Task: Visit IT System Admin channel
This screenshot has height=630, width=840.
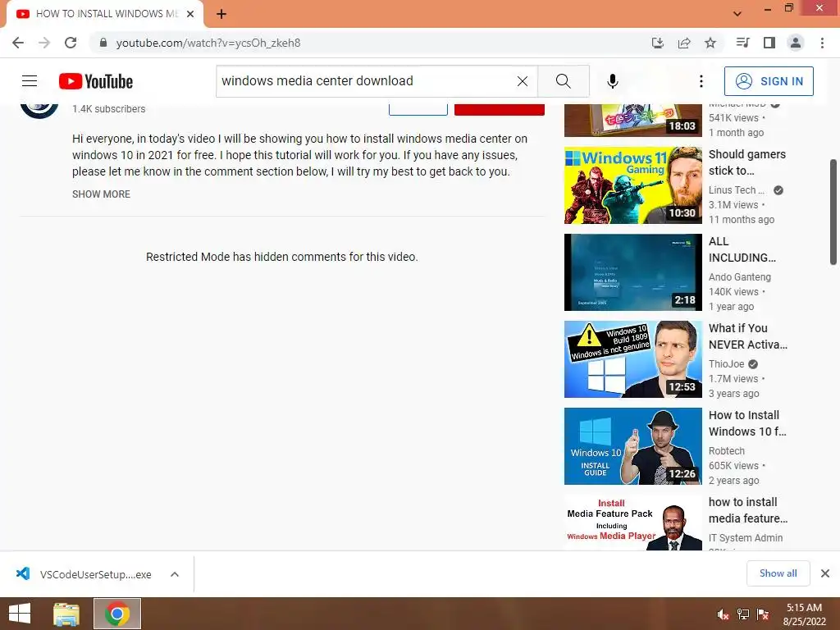Action: pyautogui.click(x=746, y=538)
